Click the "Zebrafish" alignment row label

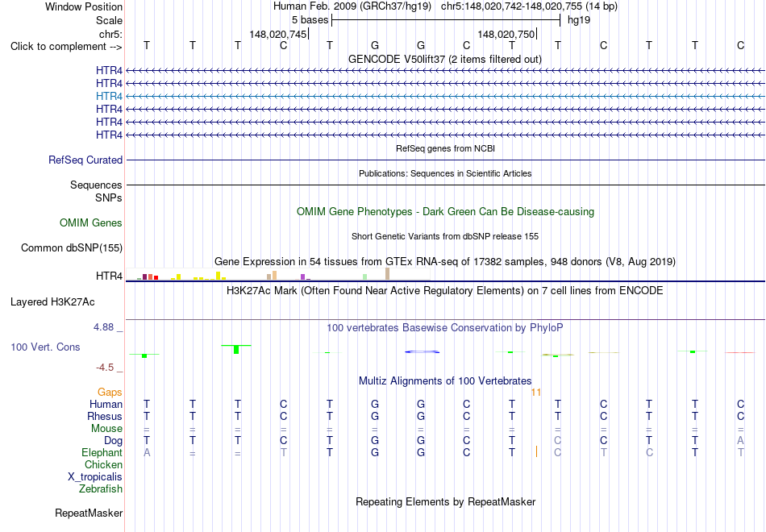click(x=101, y=489)
